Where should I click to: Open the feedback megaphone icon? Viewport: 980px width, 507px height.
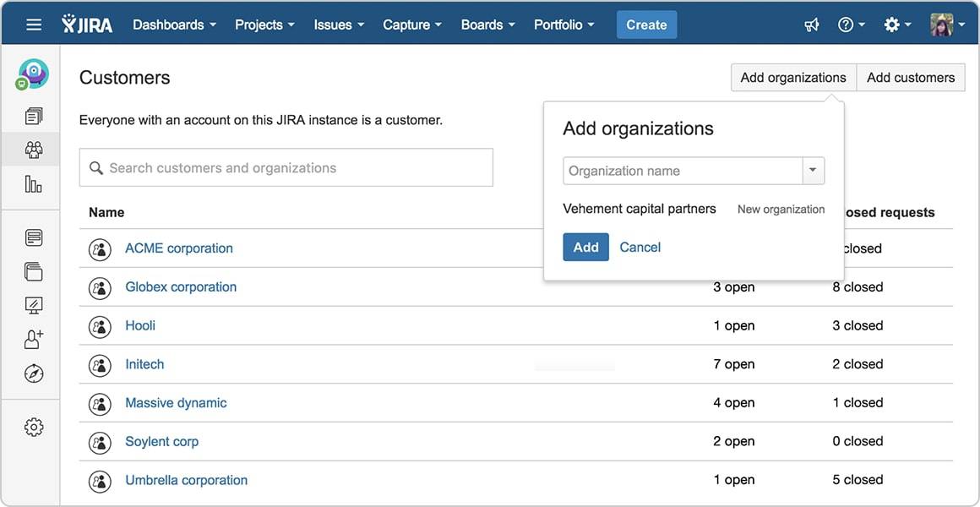(x=811, y=25)
